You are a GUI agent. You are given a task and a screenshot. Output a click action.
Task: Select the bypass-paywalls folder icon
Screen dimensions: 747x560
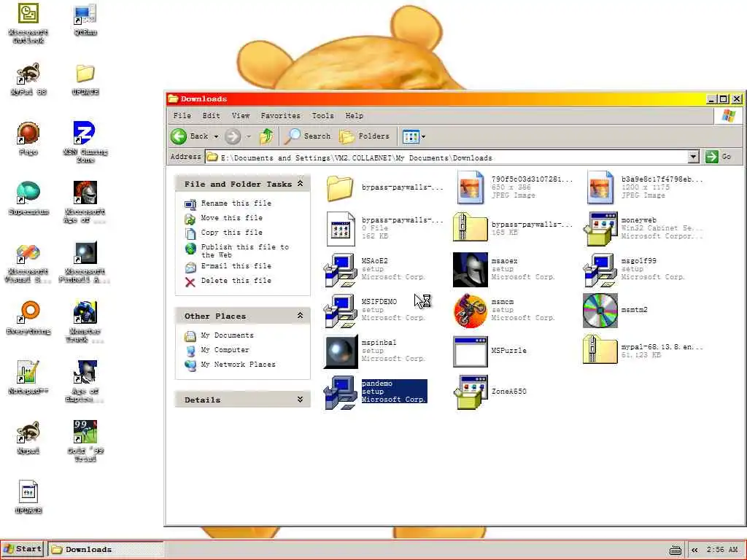(340, 188)
